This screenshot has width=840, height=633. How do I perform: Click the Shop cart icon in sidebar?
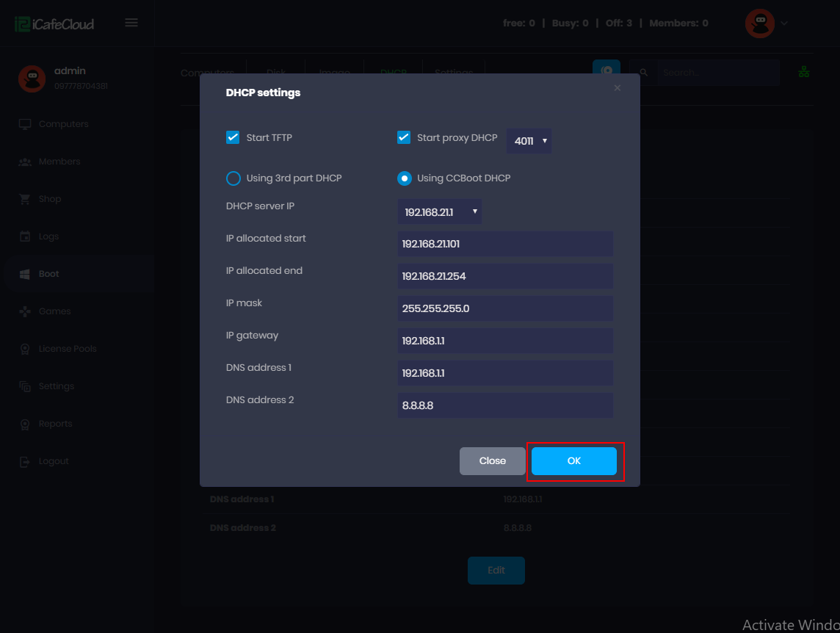click(25, 199)
